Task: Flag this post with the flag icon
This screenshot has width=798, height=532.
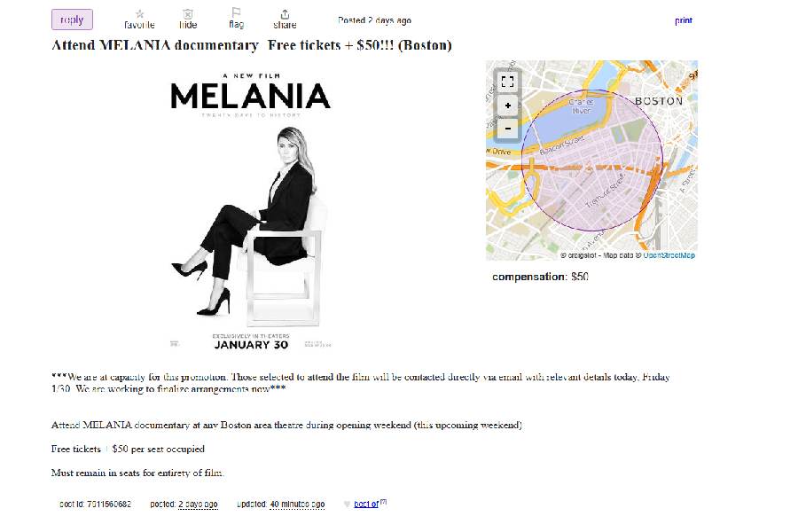Action: (x=236, y=13)
